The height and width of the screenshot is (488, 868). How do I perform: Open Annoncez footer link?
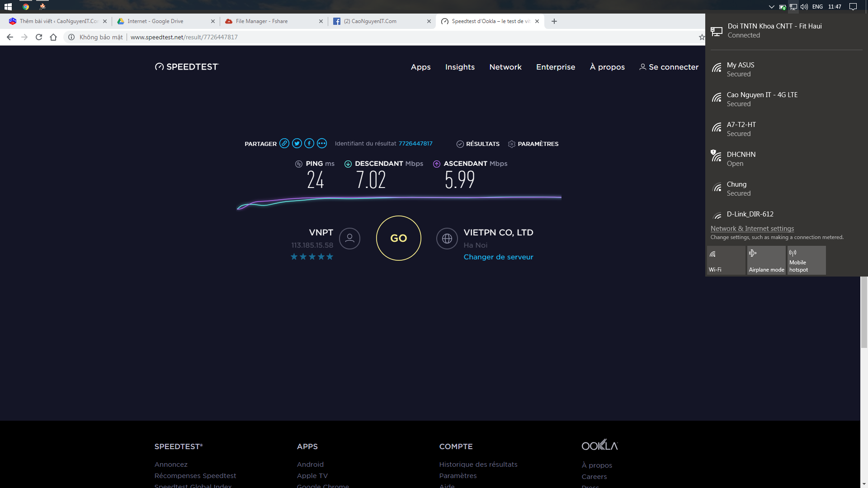(171, 464)
